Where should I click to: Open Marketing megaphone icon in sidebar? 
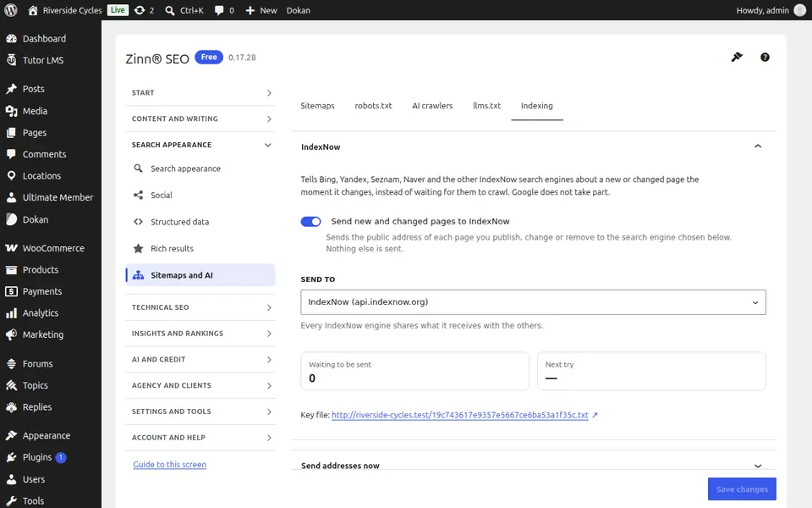point(11,335)
